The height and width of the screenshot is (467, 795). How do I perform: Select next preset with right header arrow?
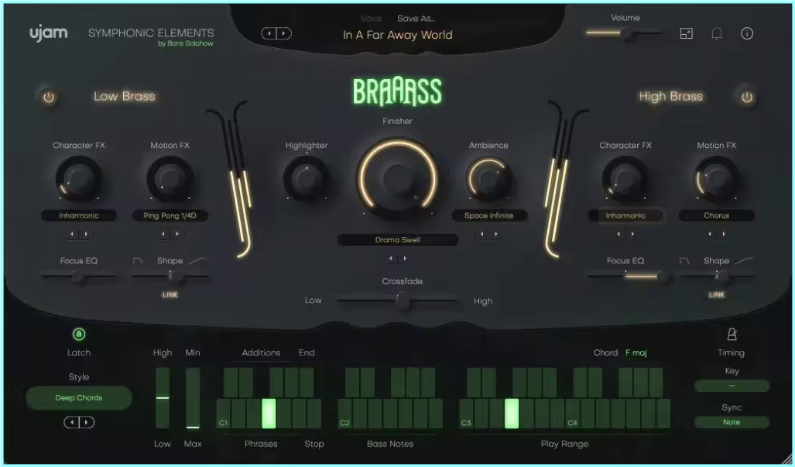coord(284,33)
